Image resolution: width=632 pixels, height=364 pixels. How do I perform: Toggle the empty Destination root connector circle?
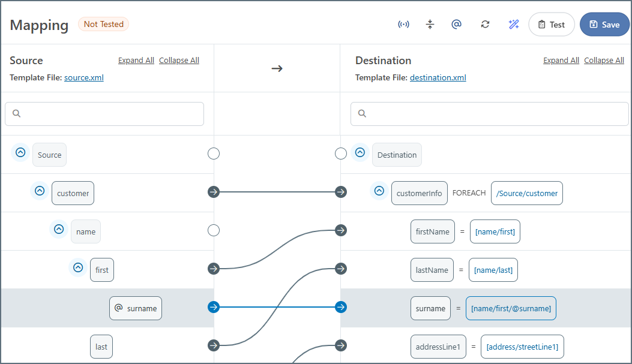[x=341, y=154]
